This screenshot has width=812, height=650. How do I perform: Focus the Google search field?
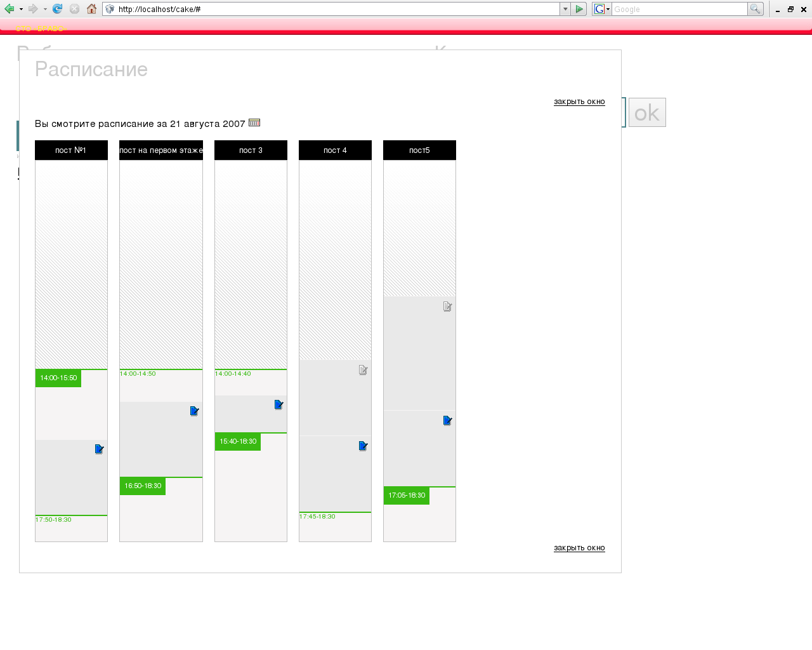coord(679,9)
